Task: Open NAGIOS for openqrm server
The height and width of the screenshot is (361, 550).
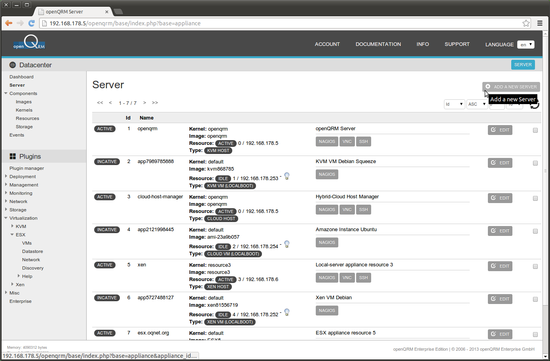Action: [327, 141]
